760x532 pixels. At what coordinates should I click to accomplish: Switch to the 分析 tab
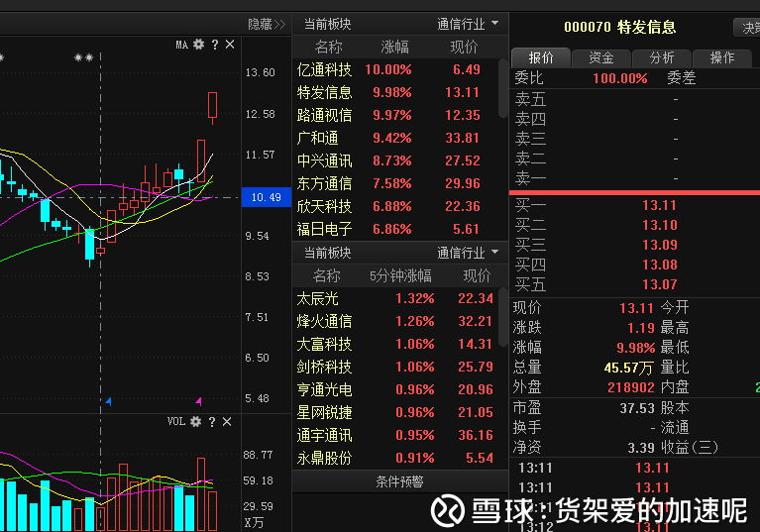(662, 57)
